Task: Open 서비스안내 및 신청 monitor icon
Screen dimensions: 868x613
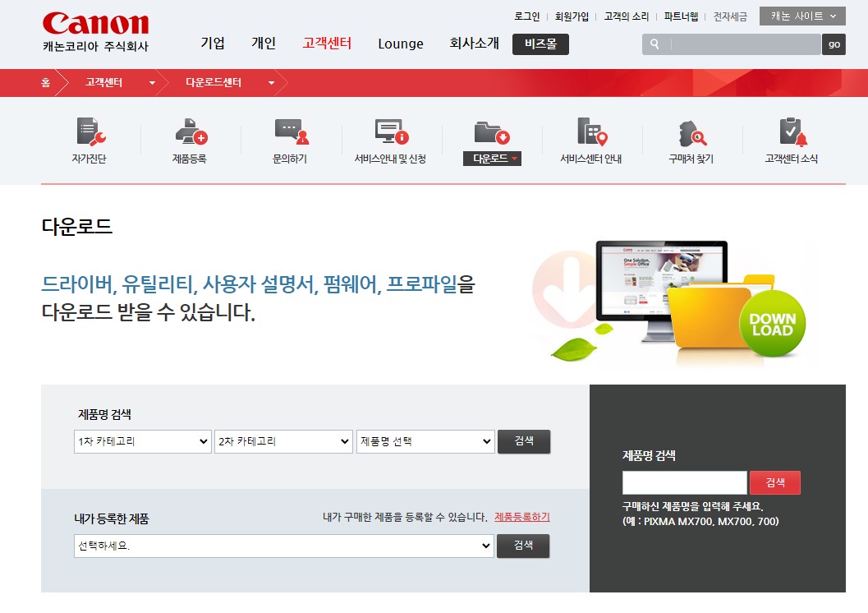Action: click(392, 131)
